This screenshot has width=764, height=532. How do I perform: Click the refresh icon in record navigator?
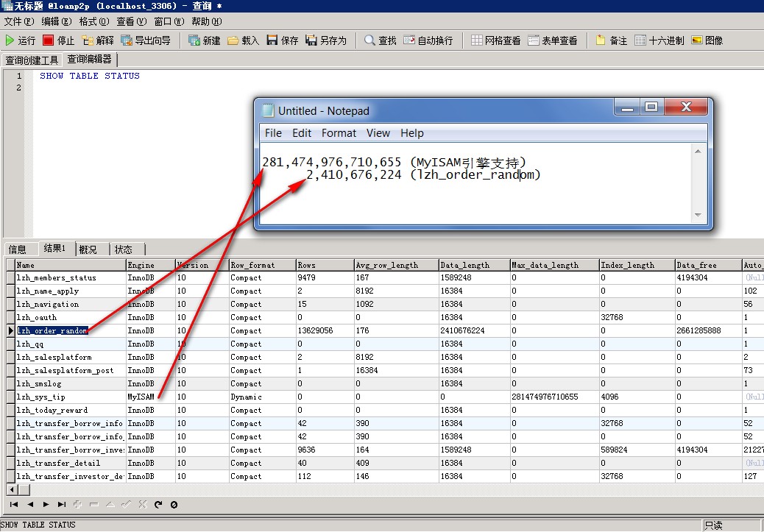click(x=158, y=504)
